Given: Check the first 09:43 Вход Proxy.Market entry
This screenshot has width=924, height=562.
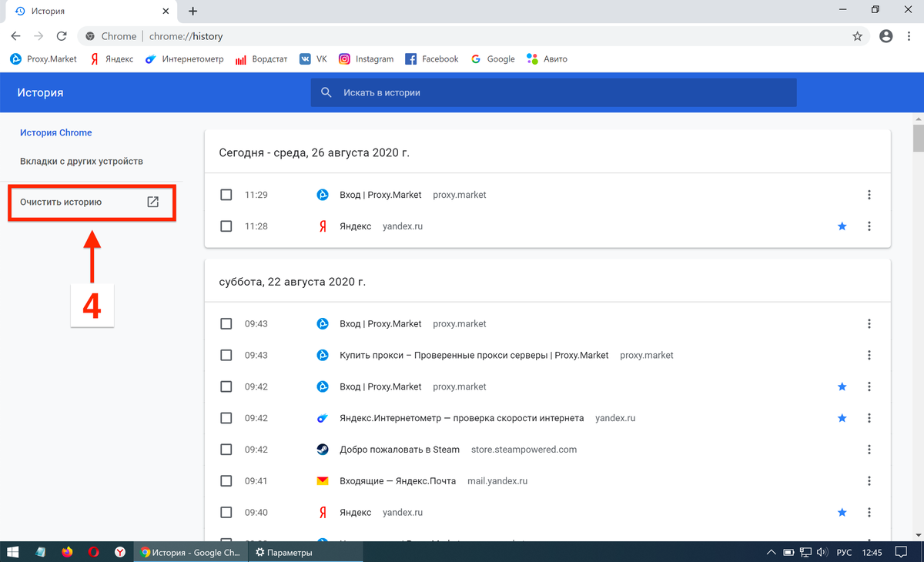Looking at the screenshot, I should [x=226, y=324].
